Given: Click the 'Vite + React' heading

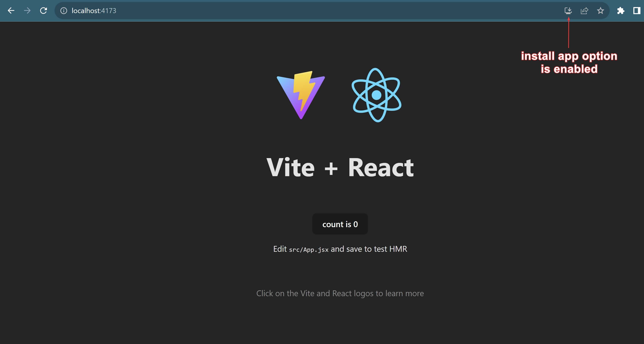Looking at the screenshot, I should click(x=340, y=167).
